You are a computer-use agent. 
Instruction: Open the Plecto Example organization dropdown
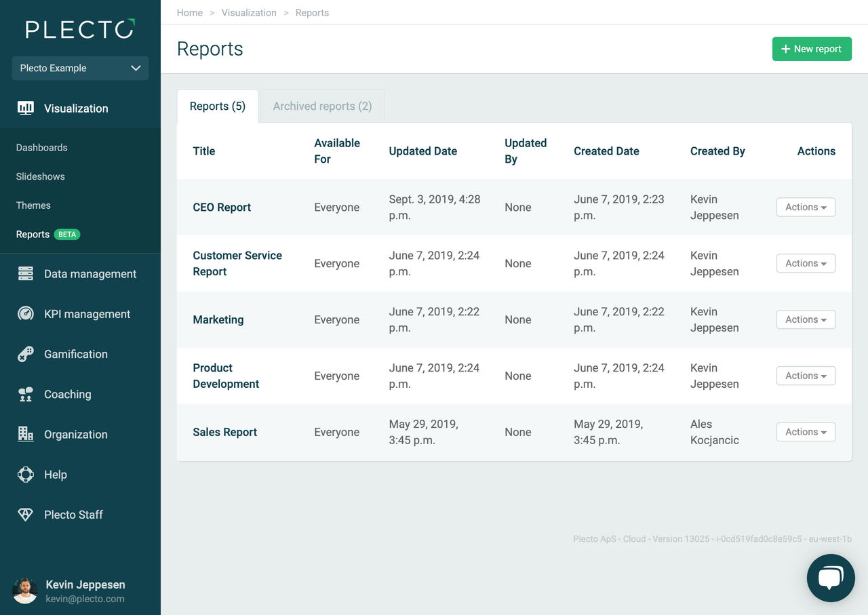click(x=80, y=68)
